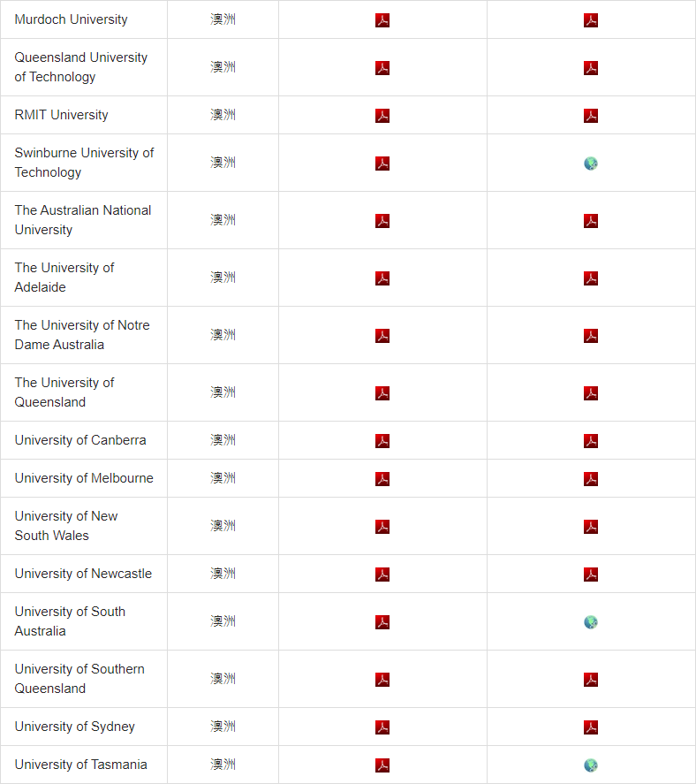Image resolution: width=696 pixels, height=784 pixels.
Task: Open University of Adelaide second-column PDF icon
Action: 591,278
